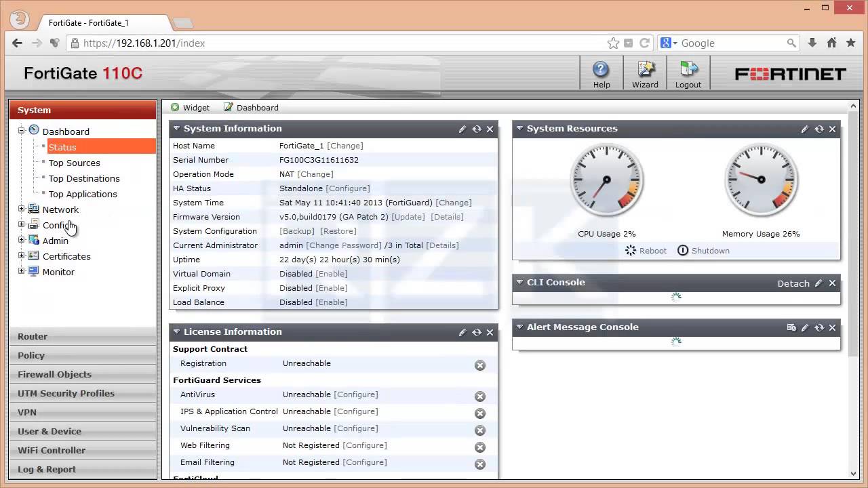
Task: Close the License Information widget
Action: pos(490,332)
